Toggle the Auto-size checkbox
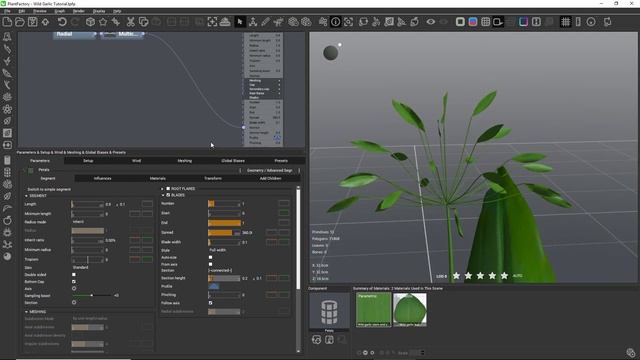This screenshot has height=360, width=640. click(211, 258)
